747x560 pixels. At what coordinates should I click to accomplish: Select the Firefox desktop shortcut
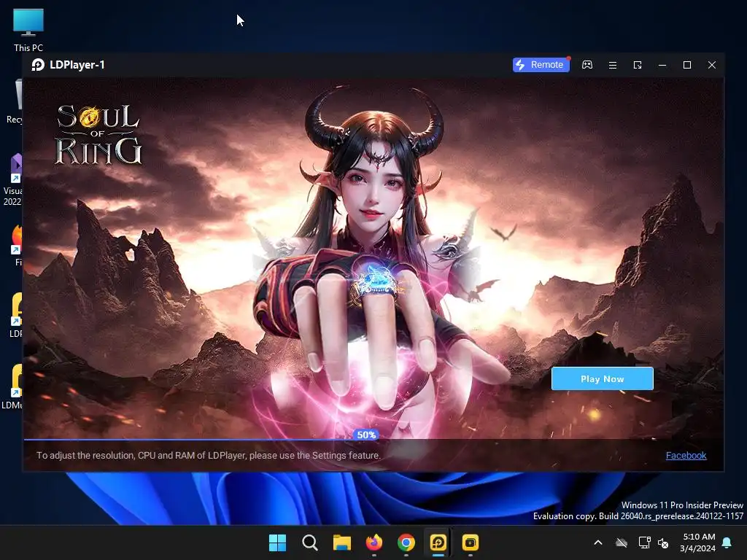click(x=16, y=245)
